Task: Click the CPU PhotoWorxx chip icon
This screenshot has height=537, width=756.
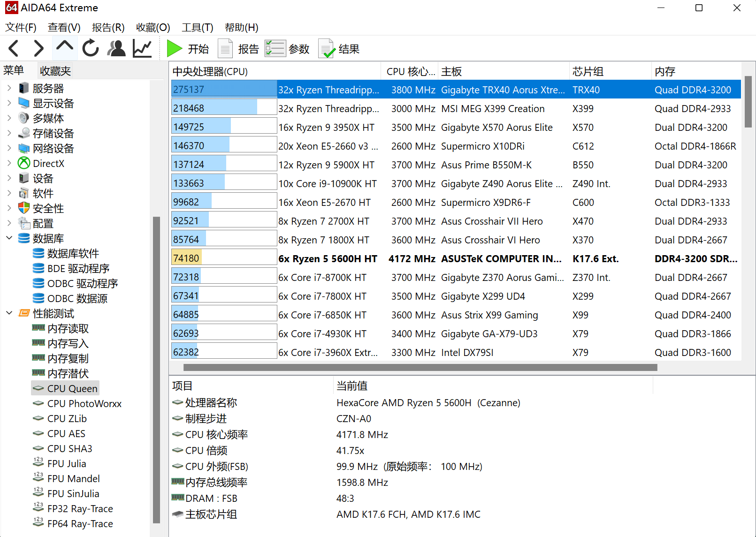Action: [x=38, y=403]
